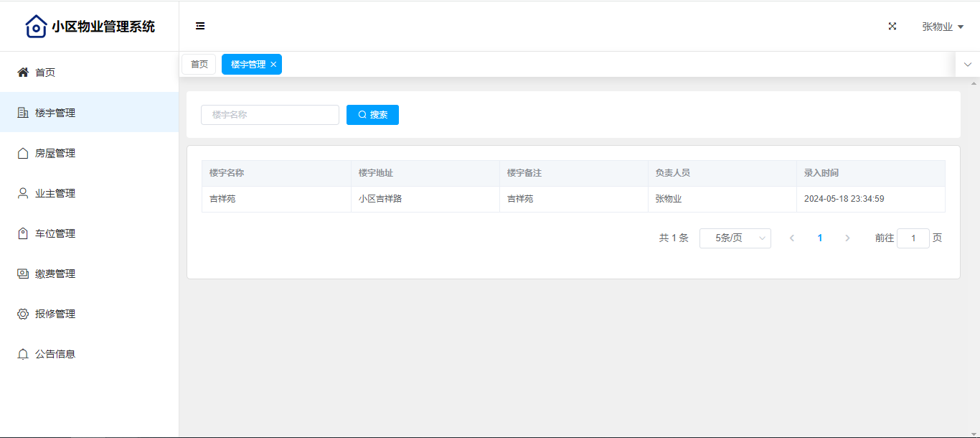
Task: Click the house outline icon for 房屋管理
Action: [x=23, y=153]
